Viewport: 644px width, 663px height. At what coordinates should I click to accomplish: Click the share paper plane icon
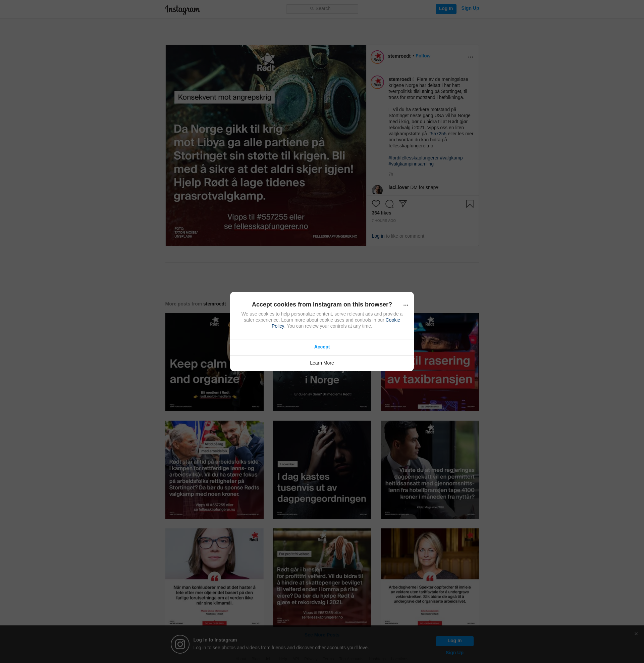point(402,203)
